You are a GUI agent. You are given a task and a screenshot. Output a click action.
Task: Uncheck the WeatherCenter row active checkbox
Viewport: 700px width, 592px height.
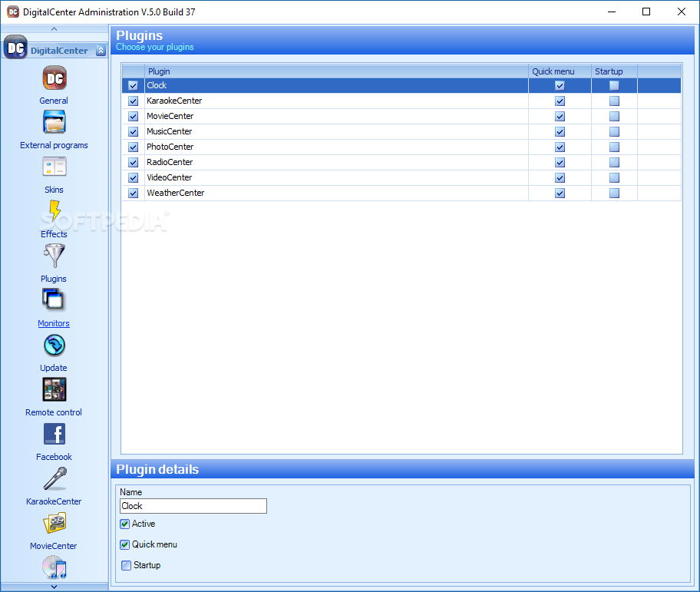(x=133, y=193)
